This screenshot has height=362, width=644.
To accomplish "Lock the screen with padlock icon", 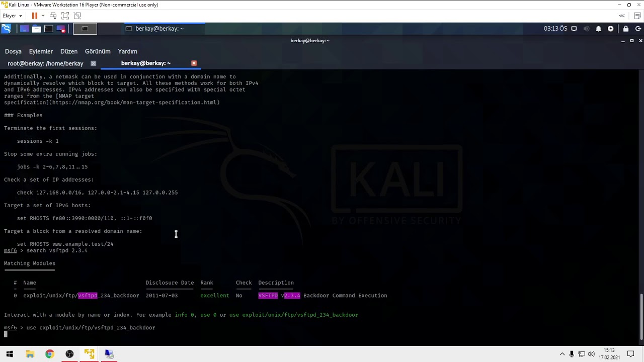I will 625,29.
